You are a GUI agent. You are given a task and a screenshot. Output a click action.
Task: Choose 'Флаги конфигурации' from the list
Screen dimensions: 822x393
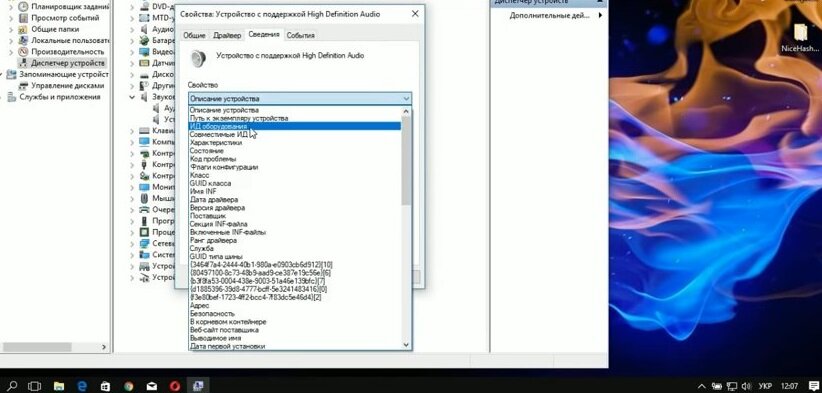[x=295, y=167]
